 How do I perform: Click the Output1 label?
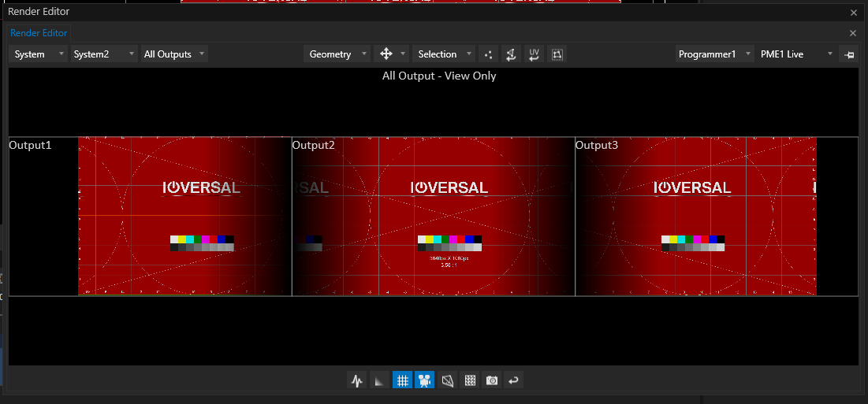click(31, 146)
